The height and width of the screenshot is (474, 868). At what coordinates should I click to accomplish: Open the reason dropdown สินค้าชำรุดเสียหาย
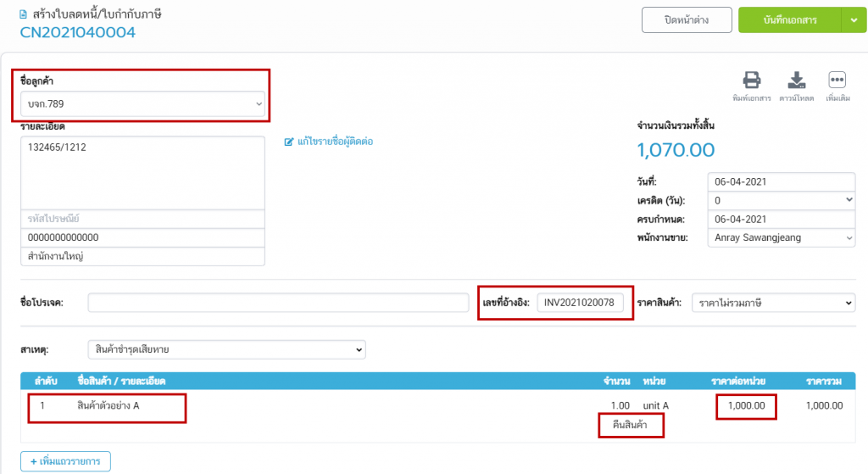(x=226, y=349)
